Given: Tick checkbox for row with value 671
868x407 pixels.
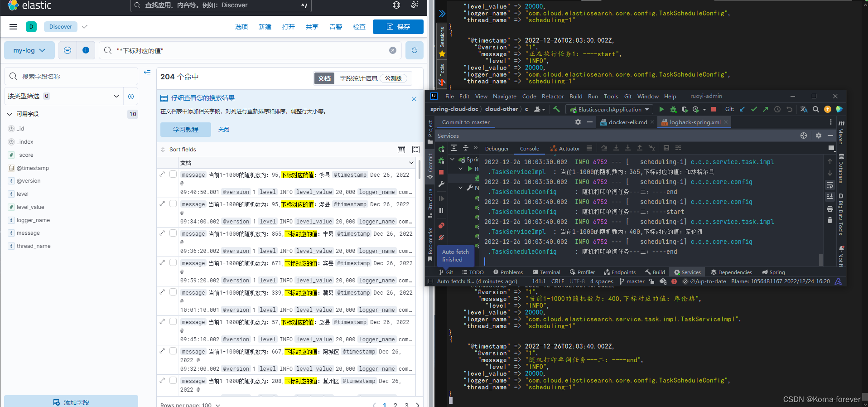Looking at the screenshot, I should click(x=173, y=262).
